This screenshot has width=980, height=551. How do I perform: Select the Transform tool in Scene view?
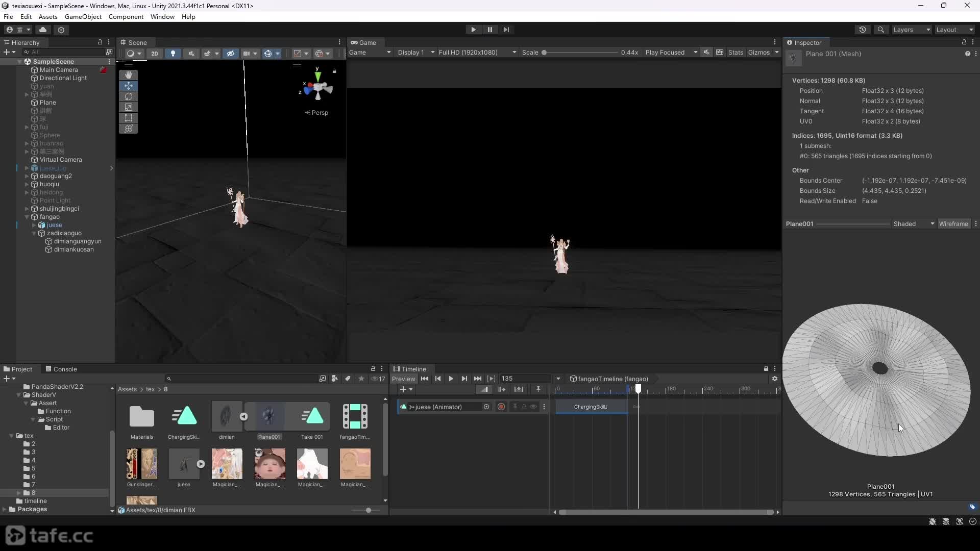pyautogui.click(x=128, y=129)
